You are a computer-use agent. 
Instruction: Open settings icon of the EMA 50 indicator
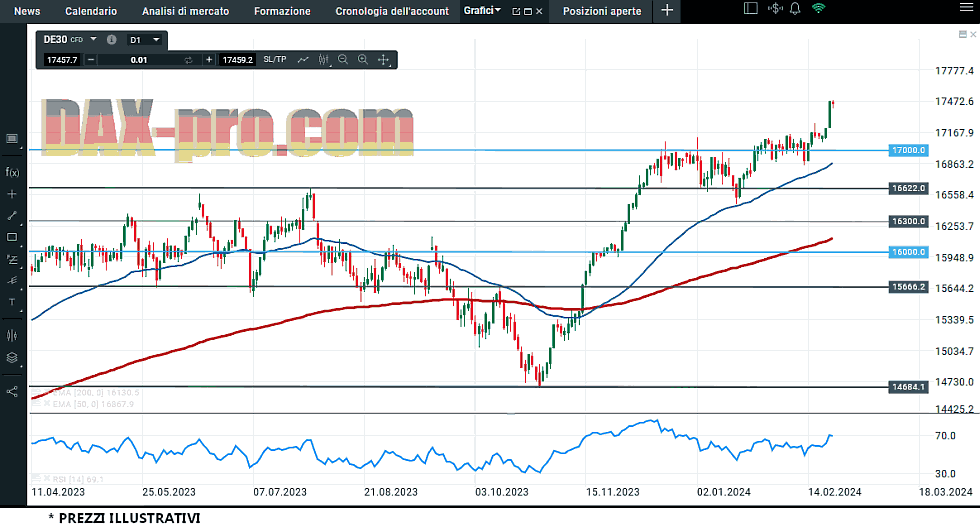tap(36, 404)
